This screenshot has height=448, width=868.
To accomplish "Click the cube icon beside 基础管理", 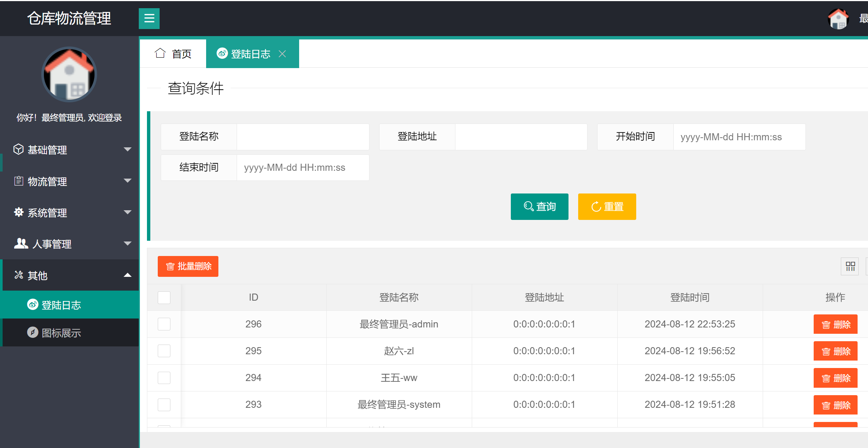I will pos(18,149).
